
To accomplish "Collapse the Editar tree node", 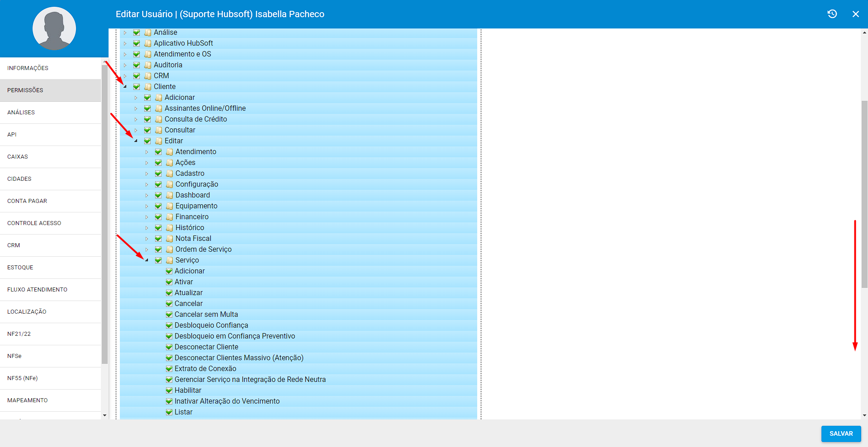I will (x=136, y=141).
